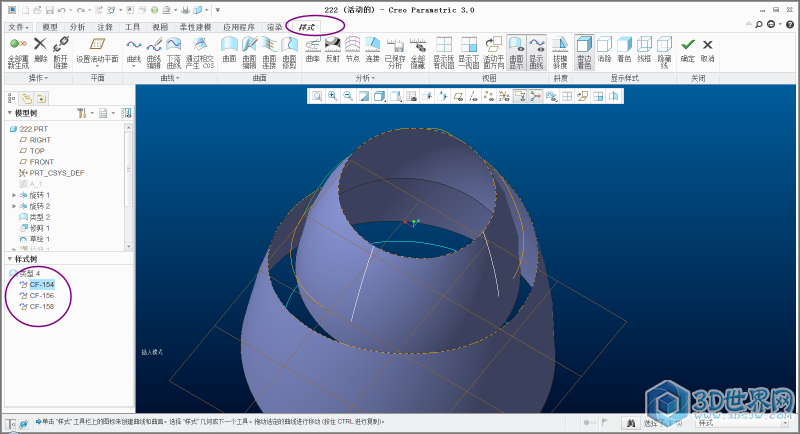Expand the 旋转 2 tree node
This screenshot has height=434, width=800.
pyautogui.click(x=14, y=206)
